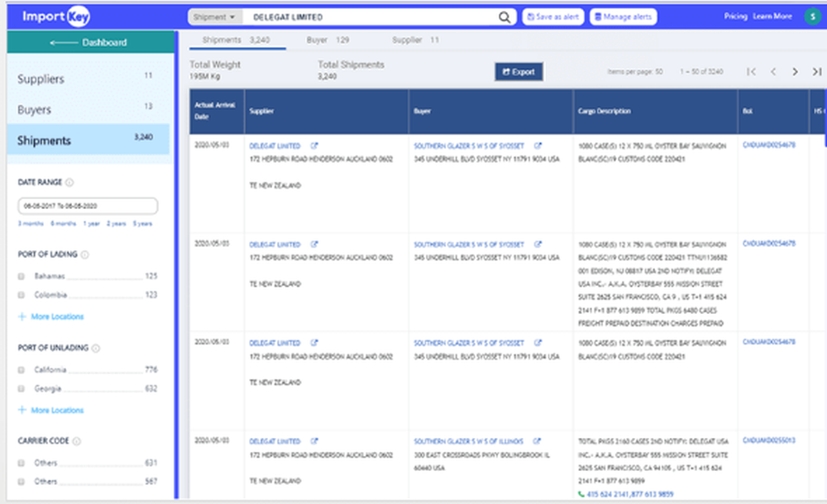Screen dimensions: 827x504
Task: Open the user avatar S icon
Action: pyautogui.click(x=813, y=17)
